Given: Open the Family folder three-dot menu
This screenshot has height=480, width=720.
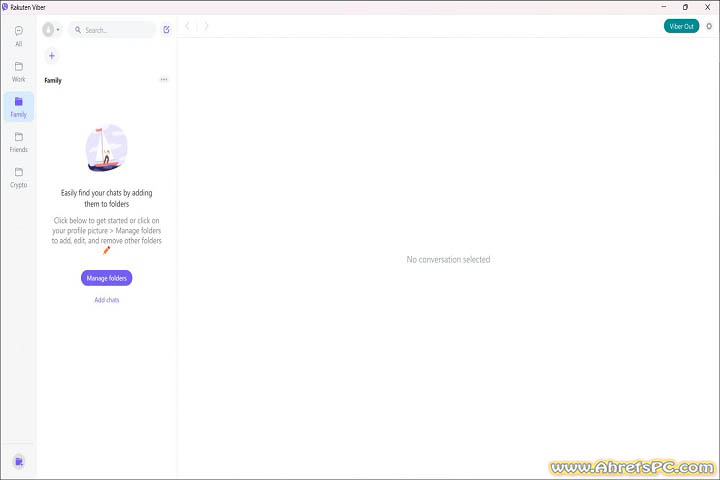Looking at the screenshot, I should (164, 79).
